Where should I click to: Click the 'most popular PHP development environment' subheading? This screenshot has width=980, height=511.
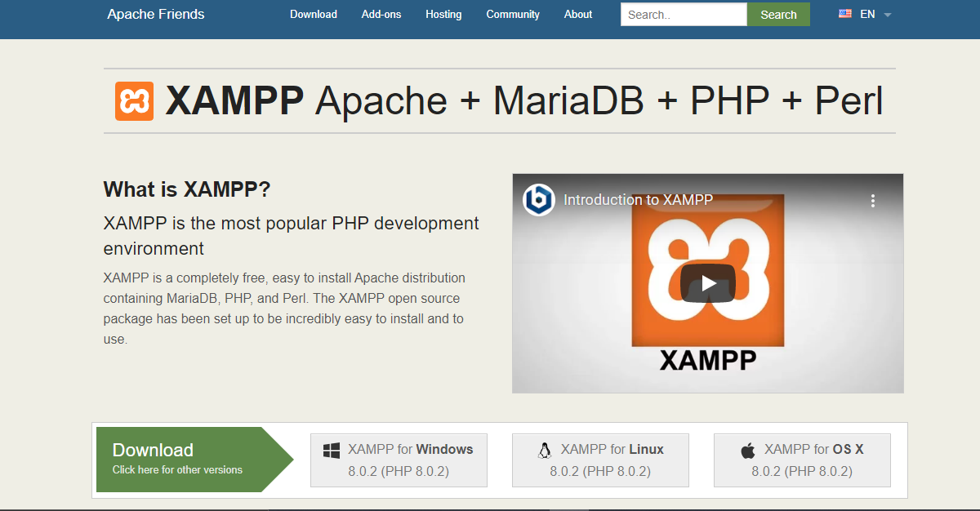click(292, 235)
